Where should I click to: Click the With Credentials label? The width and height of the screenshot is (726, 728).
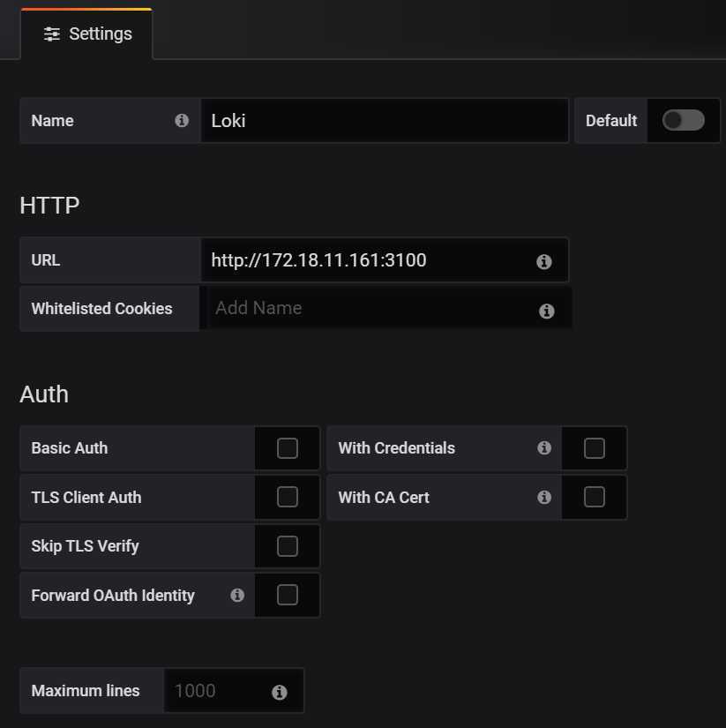tap(397, 448)
